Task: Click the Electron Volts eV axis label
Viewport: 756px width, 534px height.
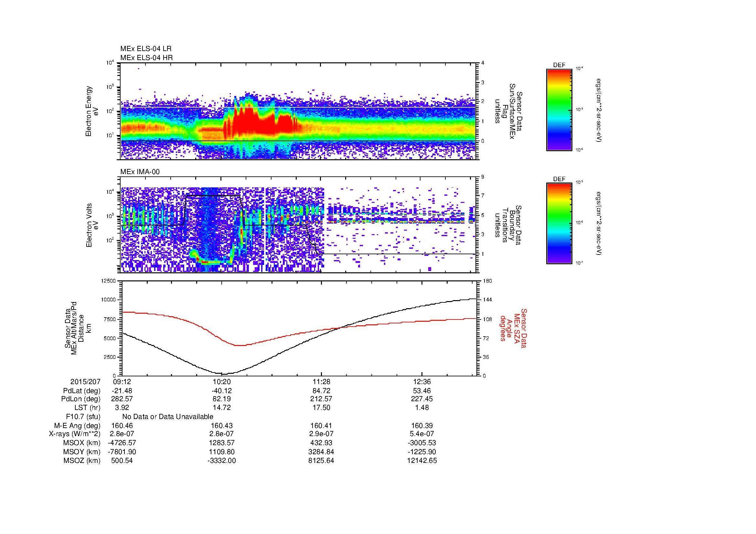Action: [x=92, y=225]
